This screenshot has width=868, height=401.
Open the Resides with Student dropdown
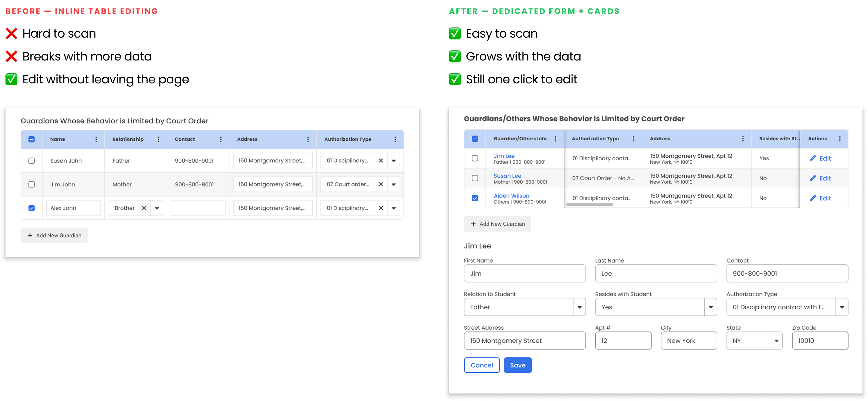point(711,307)
